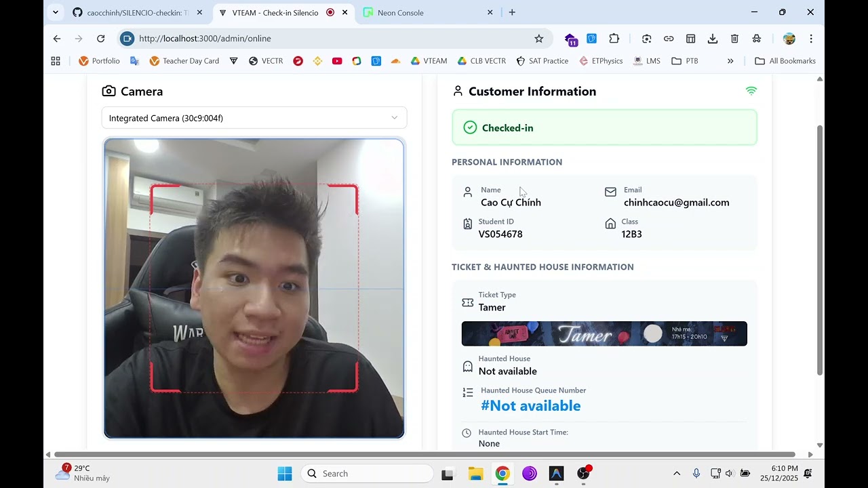Close the SILENCIO-checkin GitHub tab

(x=199, y=13)
